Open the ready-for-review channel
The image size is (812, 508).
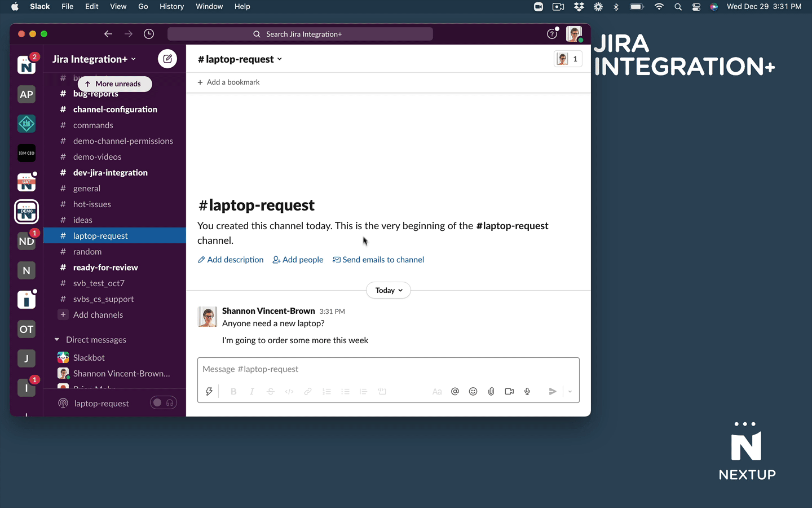point(114,268)
